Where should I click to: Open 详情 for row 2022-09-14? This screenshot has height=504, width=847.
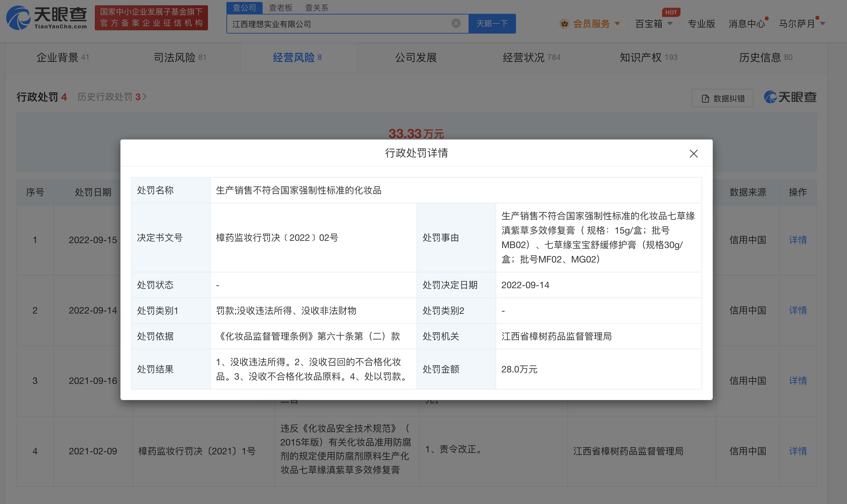click(797, 310)
